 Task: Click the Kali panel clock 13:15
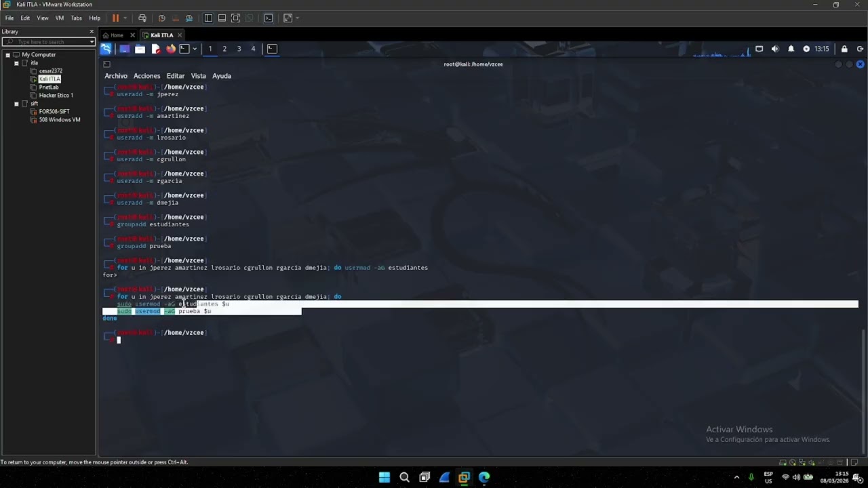[x=822, y=49]
